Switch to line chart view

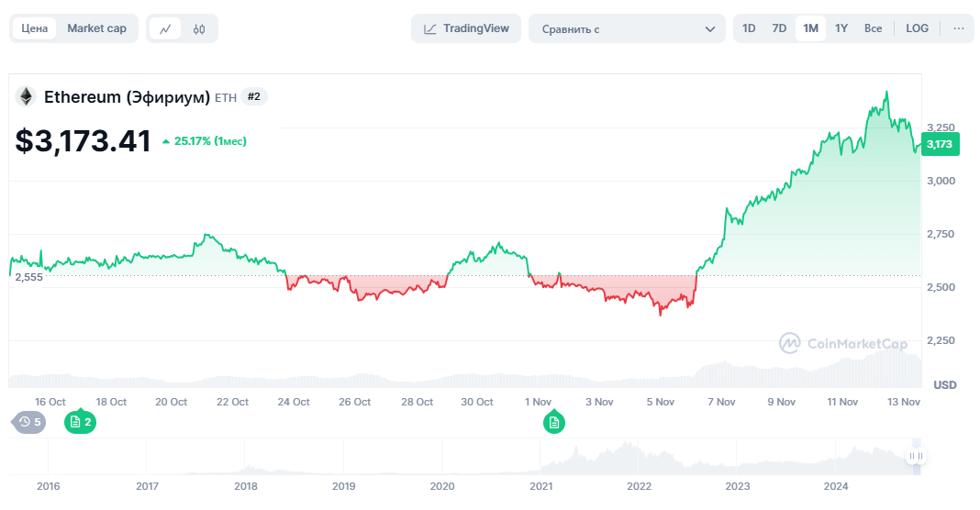point(165,28)
